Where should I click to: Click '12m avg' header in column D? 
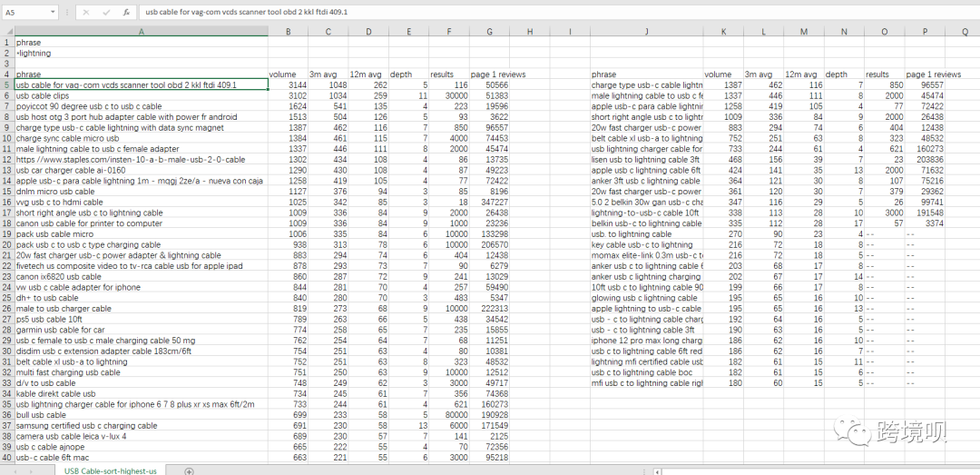click(x=368, y=74)
